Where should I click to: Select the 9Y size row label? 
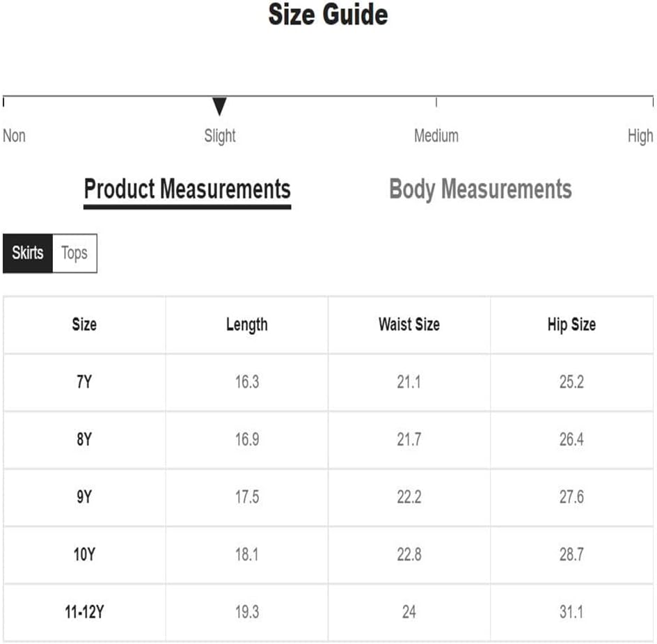pyautogui.click(x=84, y=497)
